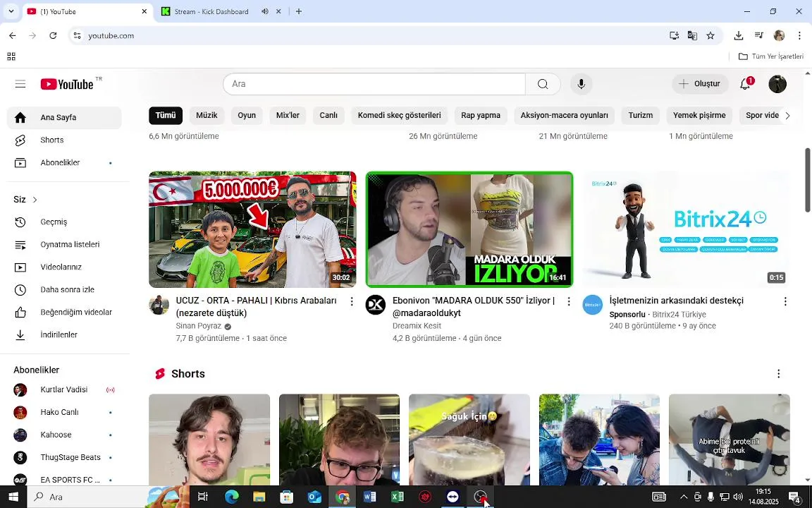Click the Chrome address bar
The image size is (812, 508).
coord(373,36)
